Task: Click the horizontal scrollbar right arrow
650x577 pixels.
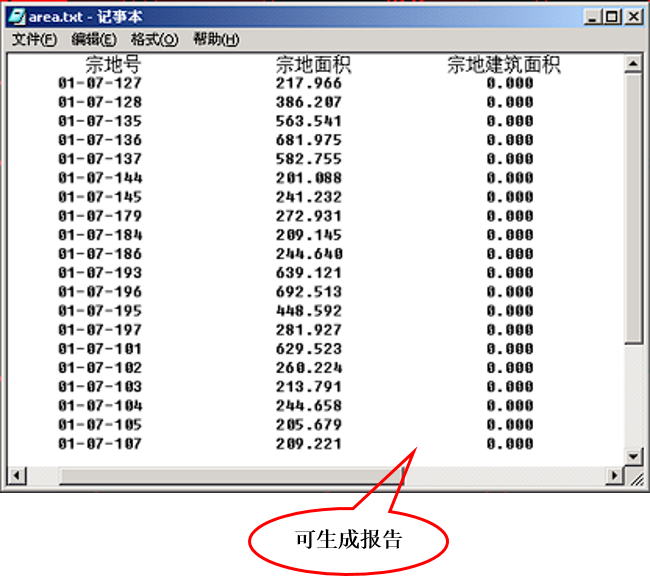Action: tap(614, 476)
